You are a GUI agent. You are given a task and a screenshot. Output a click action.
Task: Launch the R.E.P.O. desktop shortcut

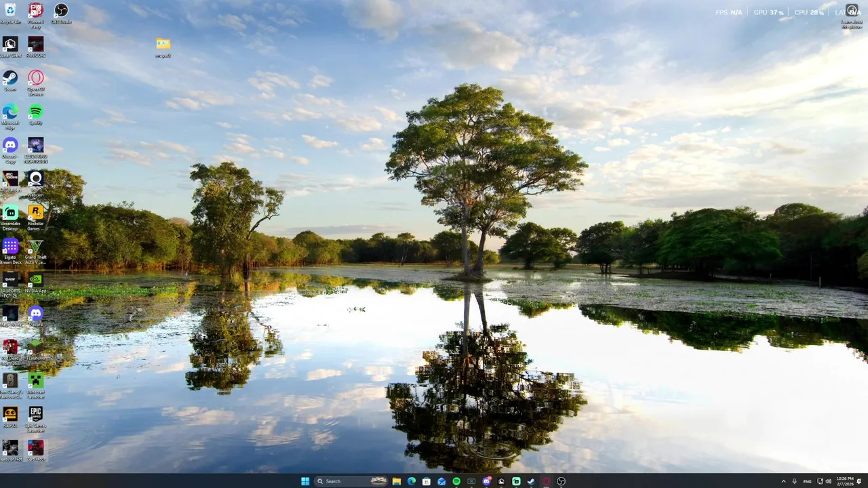(x=10, y=418)
